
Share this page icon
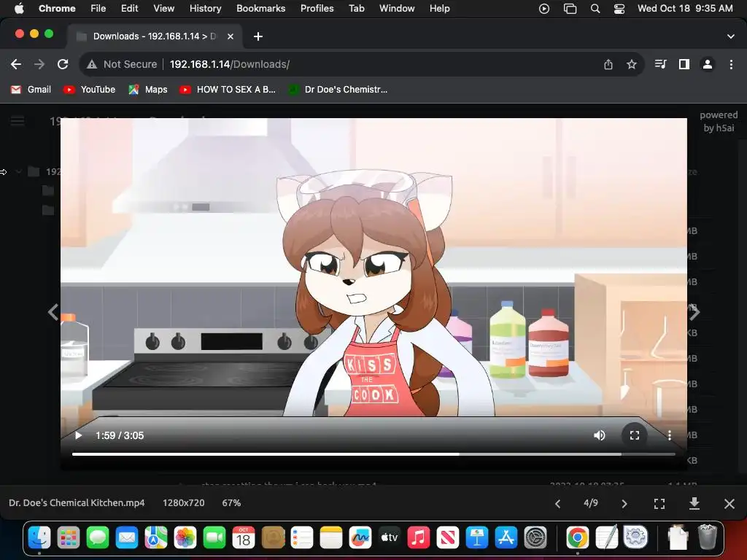click(608, 64)
